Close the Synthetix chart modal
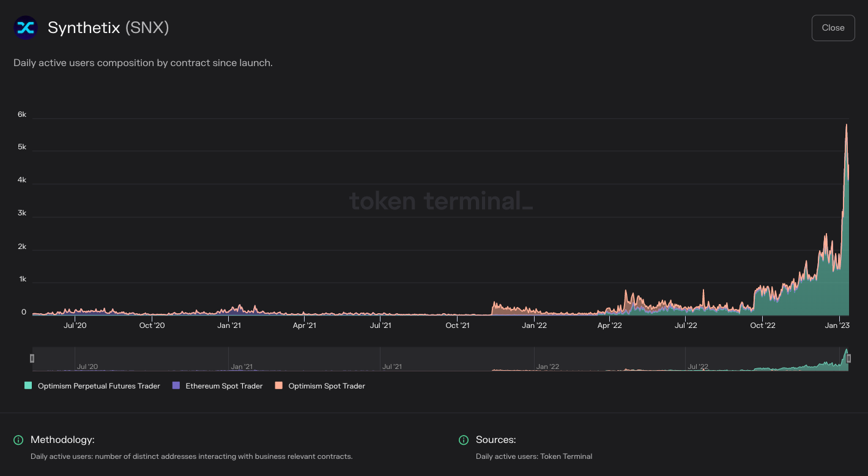This screenshot has height=476, width=868. 833,28
